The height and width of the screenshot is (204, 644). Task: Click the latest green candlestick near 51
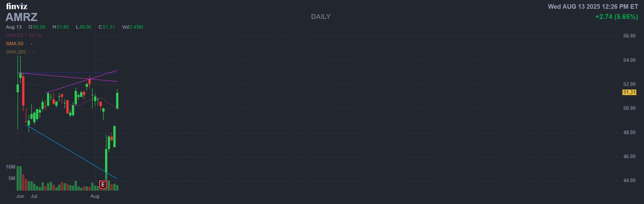click(117, 100)
